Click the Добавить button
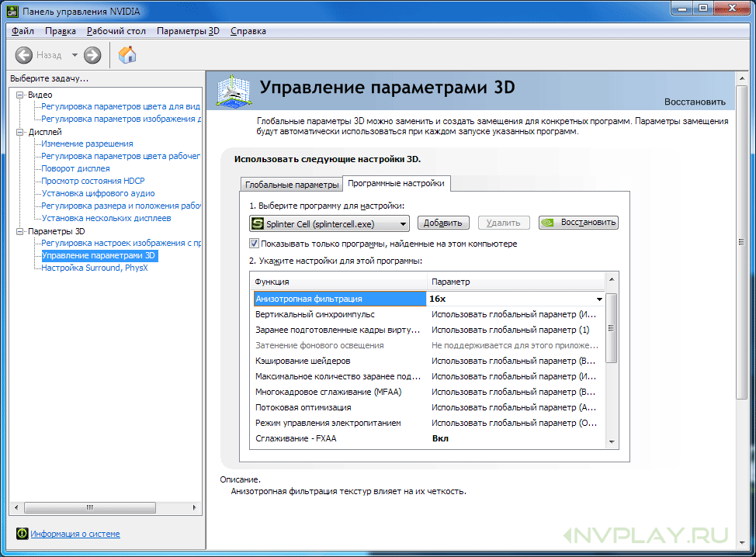756x557 pixels. click(442, 223)
